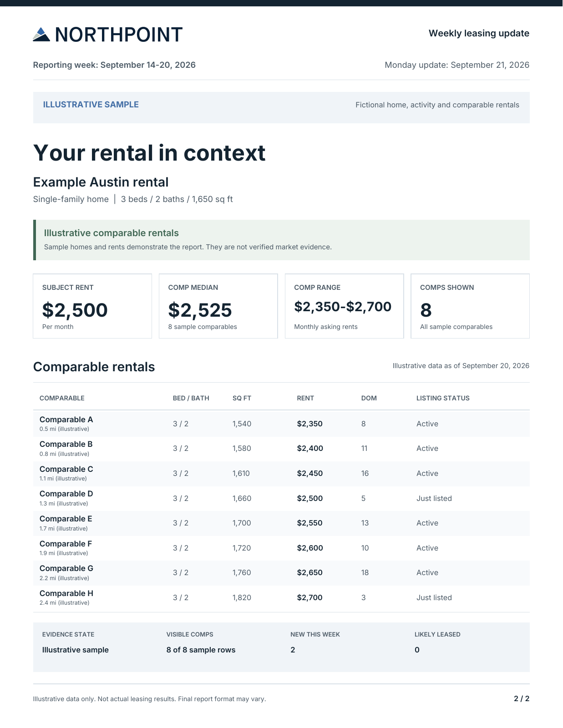The height and width of the screenshot is (728, 563).
Task: Click the DOM value 16
Action: (365, 473)
